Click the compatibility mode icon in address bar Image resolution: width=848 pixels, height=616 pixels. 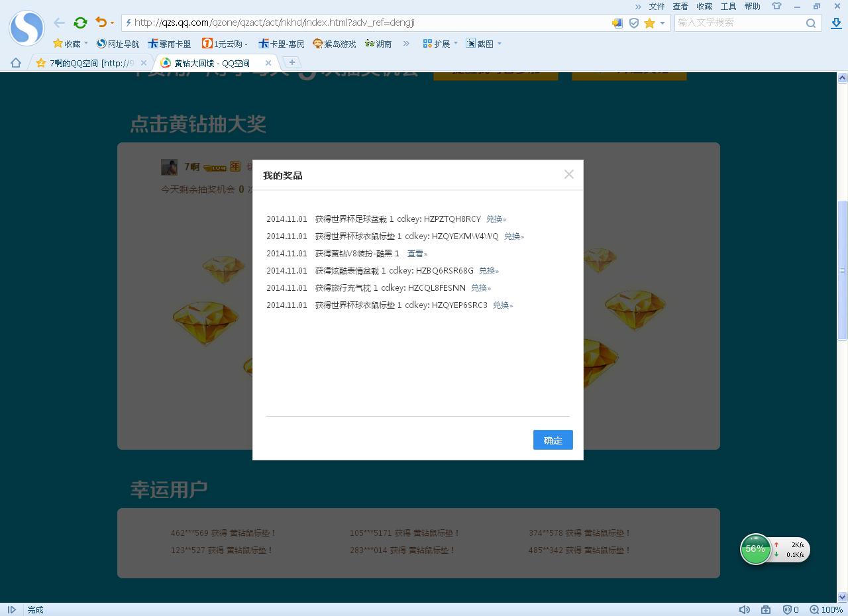point(617,23)
